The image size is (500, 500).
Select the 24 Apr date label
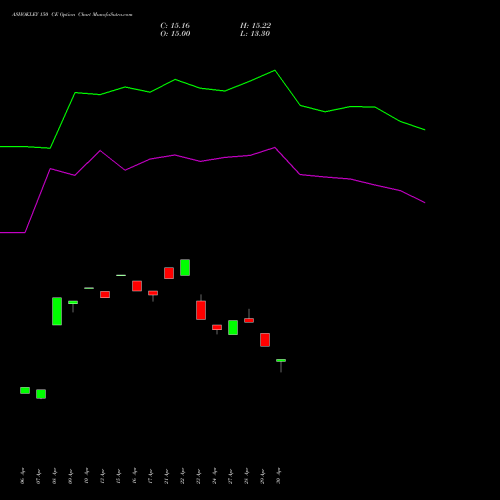click(214, 476)
